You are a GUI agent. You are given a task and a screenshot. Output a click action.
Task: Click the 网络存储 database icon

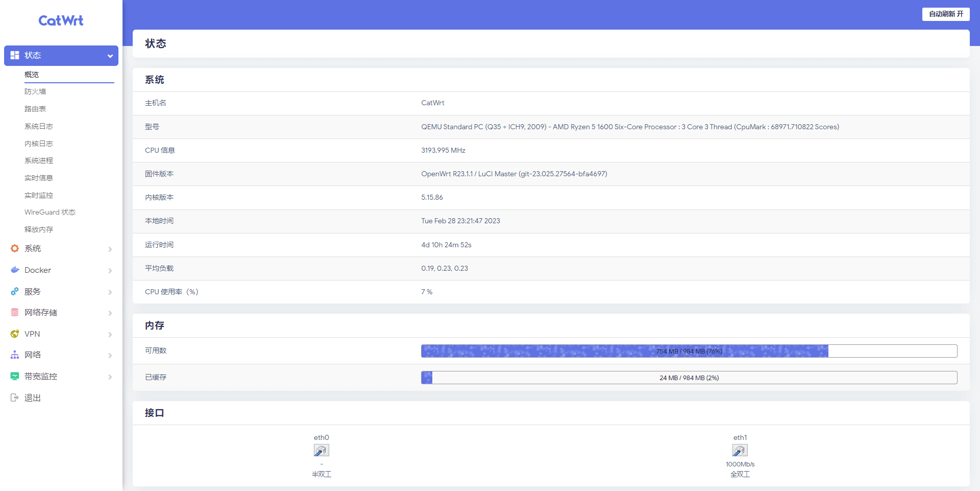click(x=15, y=312)
